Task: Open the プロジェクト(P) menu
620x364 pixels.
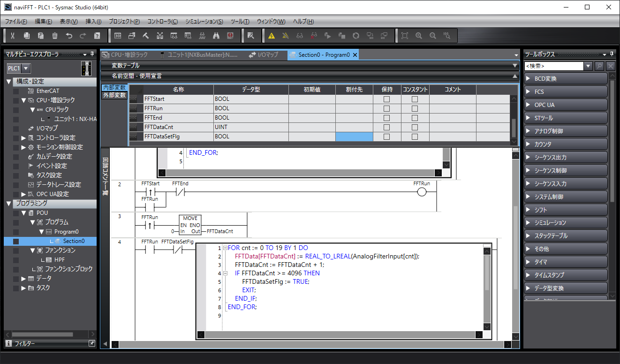Action: point(124,22)
